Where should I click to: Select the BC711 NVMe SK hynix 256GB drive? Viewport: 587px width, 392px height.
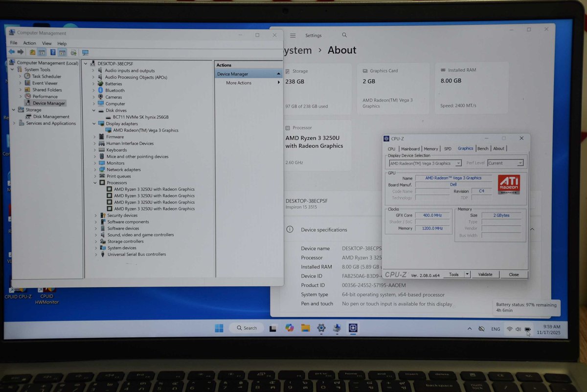(x=141, y=117)
